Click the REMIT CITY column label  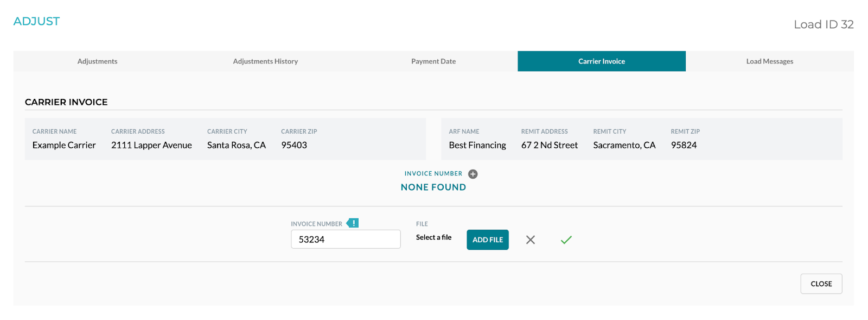[x=610, y=131]
